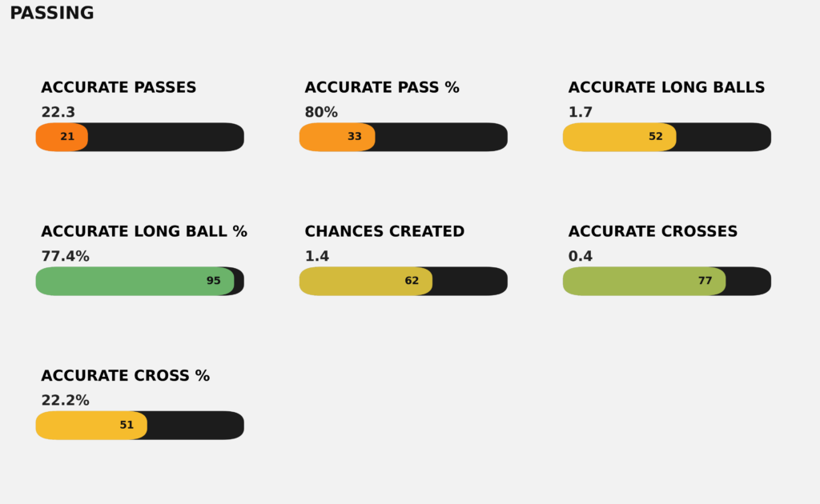Click the yellow Accurate Long Balls bar

619,137
